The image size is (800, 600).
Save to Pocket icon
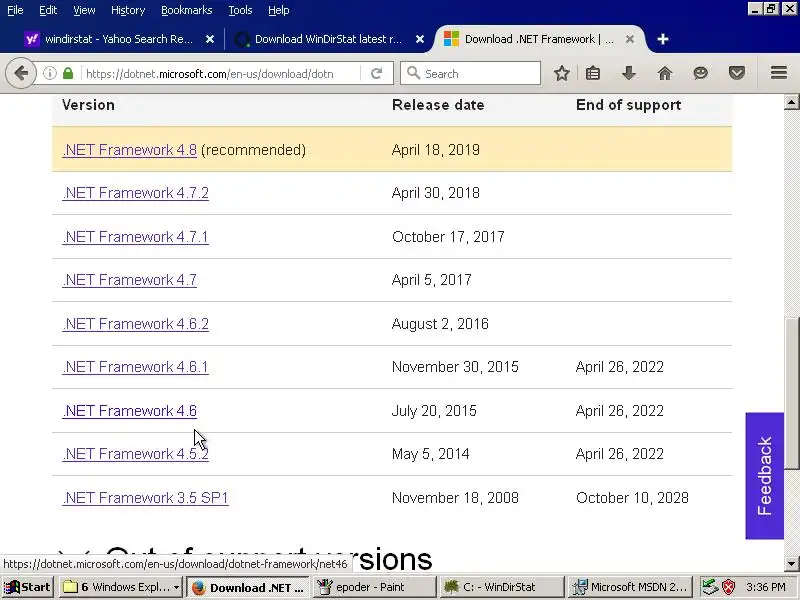pos(737,73)
